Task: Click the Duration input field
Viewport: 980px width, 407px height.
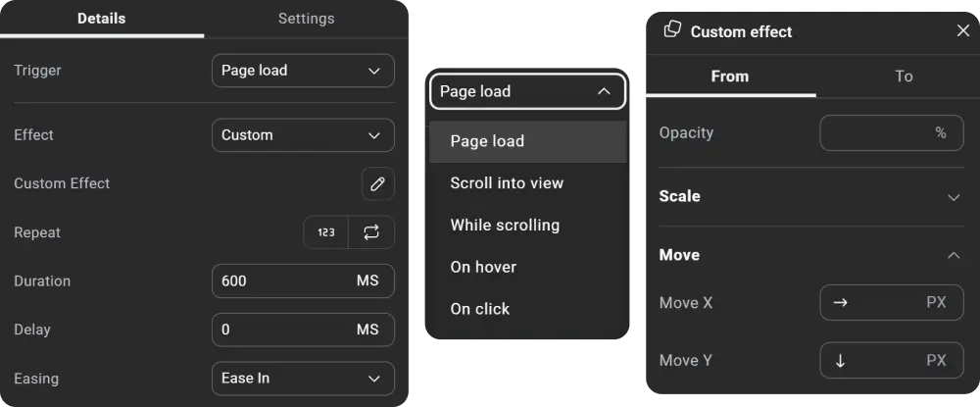Action: pos(284,281)
